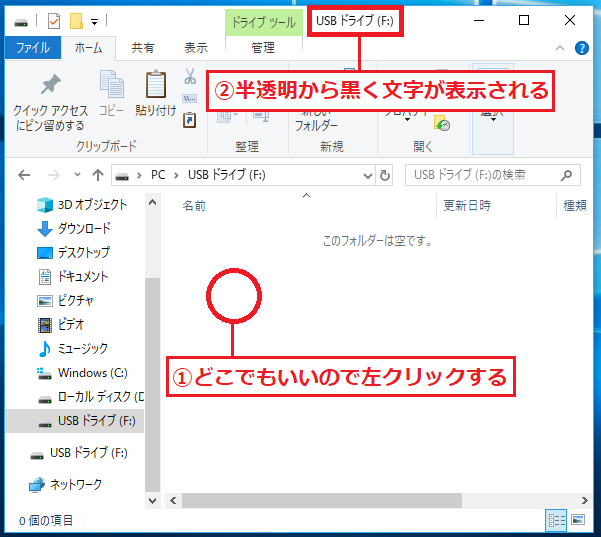Expand the chevron after PC in address bar
This screenshot has height=537, width=601.
(176, 176)
